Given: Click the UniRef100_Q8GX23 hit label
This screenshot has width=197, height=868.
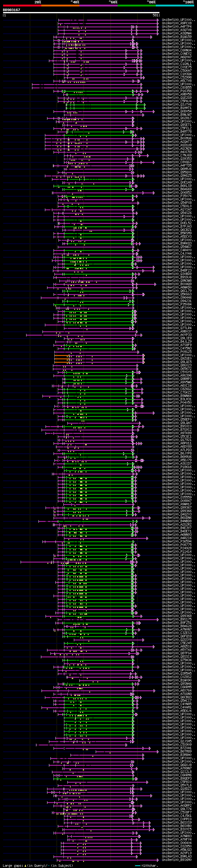Looking at the screenshot, I should point(177,365).
